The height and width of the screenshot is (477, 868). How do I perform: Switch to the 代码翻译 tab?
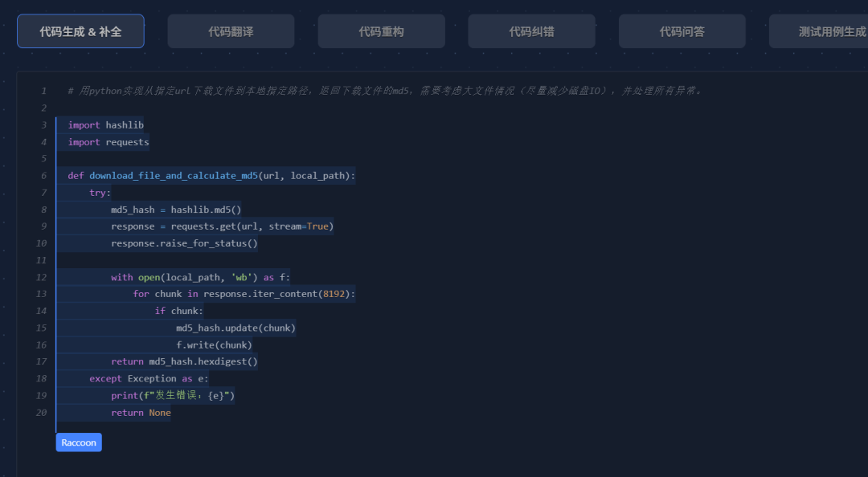coord(231,31)
